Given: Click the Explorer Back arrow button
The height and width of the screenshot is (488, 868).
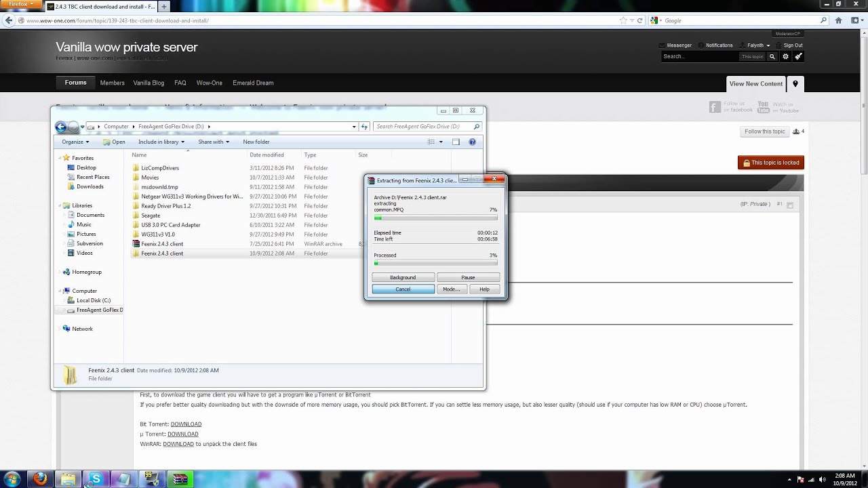Looking at the screenshot, I should click(60, 127).
